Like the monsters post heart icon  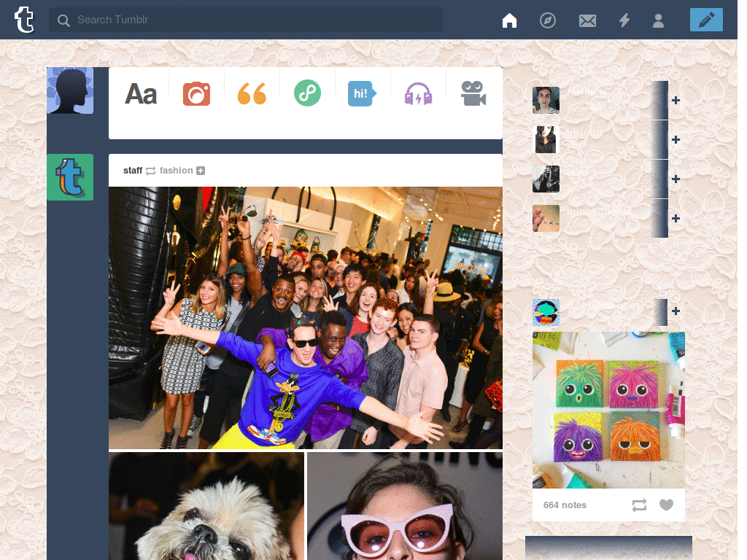[x=666, y=505]
